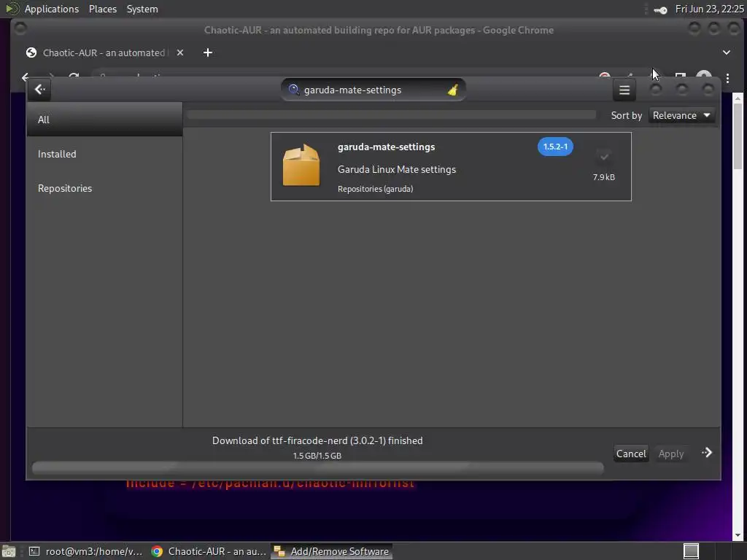This screenshot has width=747, height=560.
Task: Open a new Chrome tab with plus
Action: pyautogui.click(x=208, y=52)
